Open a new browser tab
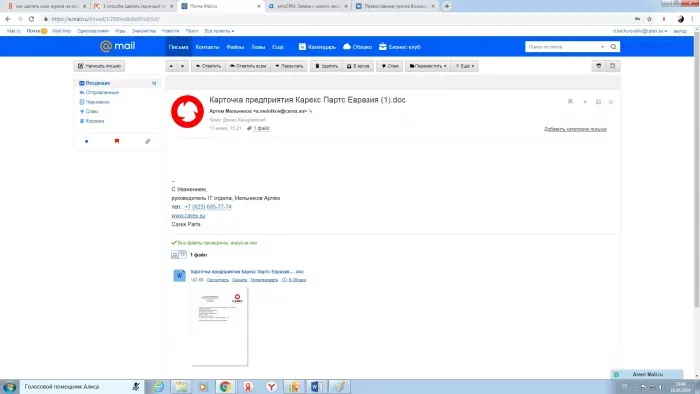Screen dimensions: 700x394 tap(447, 6)
